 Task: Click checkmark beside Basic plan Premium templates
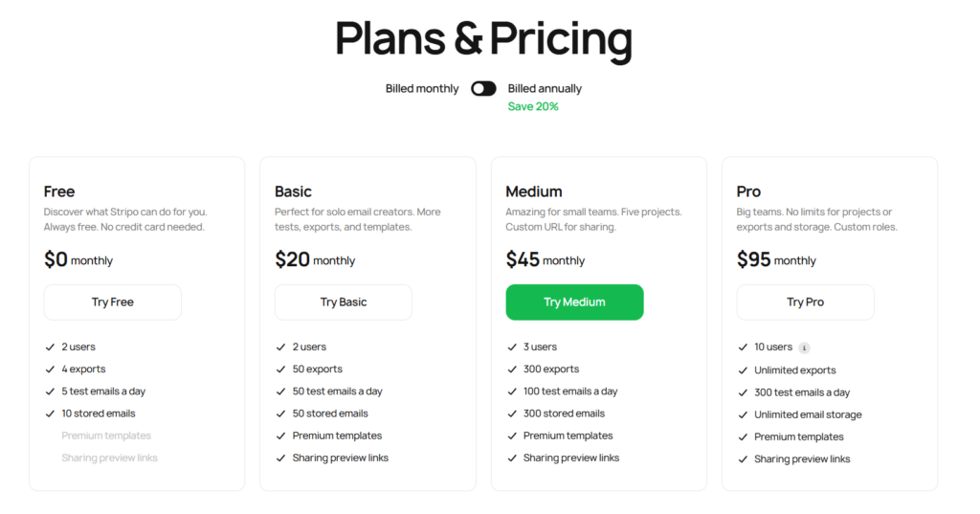(280, 436)
